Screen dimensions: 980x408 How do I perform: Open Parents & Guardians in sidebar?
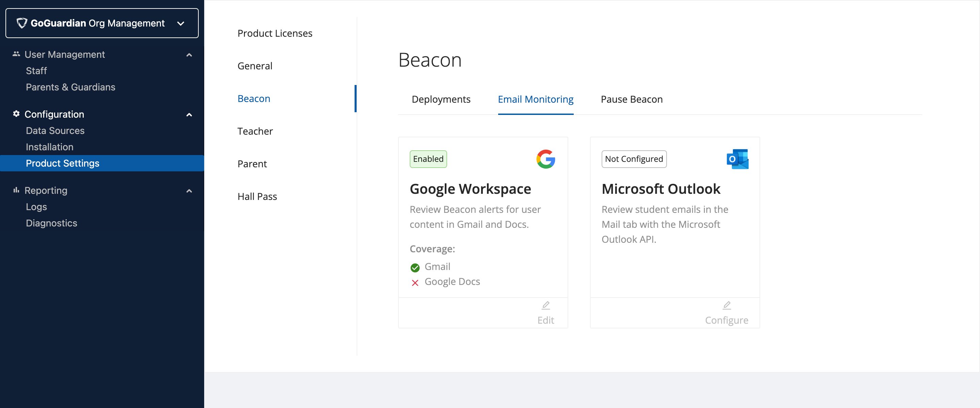click(x=70, y=87)
